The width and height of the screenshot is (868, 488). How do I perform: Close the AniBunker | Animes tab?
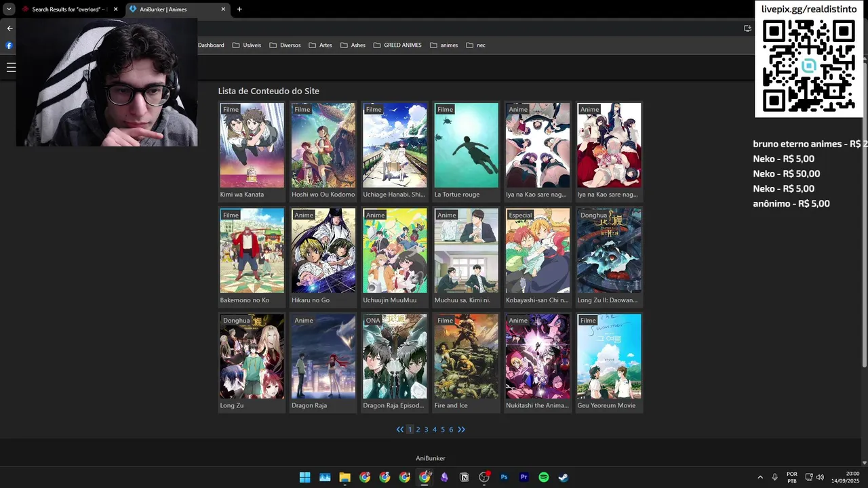tap(223, 9)
